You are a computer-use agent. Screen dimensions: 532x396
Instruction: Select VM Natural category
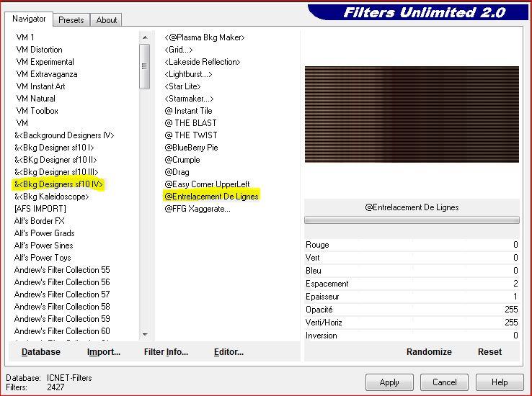35,98
